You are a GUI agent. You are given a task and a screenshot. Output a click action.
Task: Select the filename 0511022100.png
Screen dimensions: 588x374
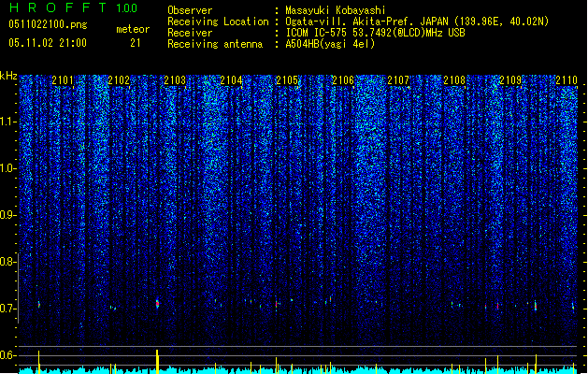tap(48, 25)
